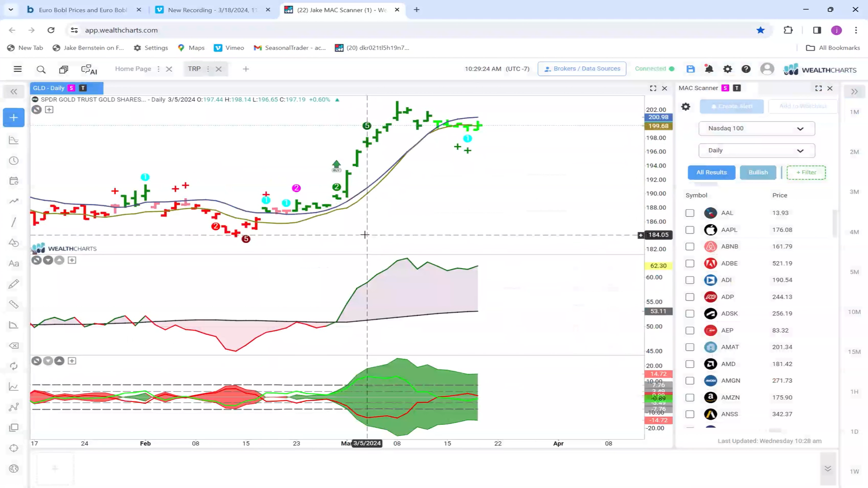The height and width of the screenshot is (488, 868).
Task: Select the trend line drawing tool
Action: [x=14, y=222]
